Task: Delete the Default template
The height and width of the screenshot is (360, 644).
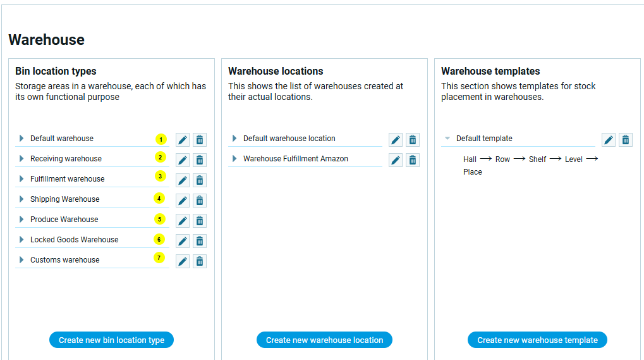Action: tap(626, 140)
